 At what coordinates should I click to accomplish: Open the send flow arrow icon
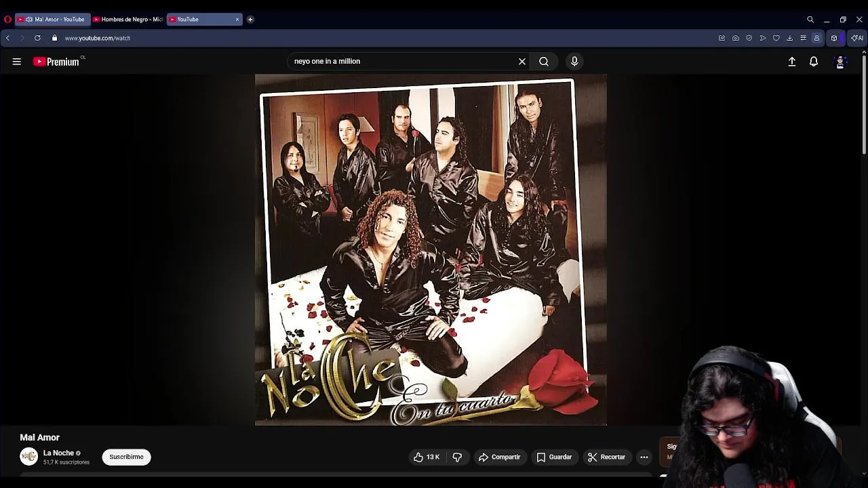(763, 38)
